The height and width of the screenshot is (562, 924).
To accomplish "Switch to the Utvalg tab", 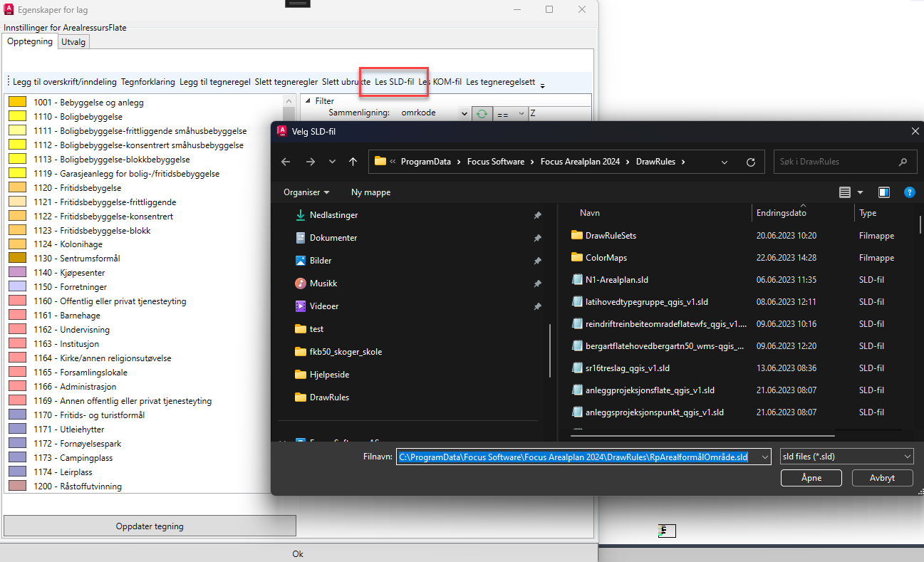I will [74, 42].
